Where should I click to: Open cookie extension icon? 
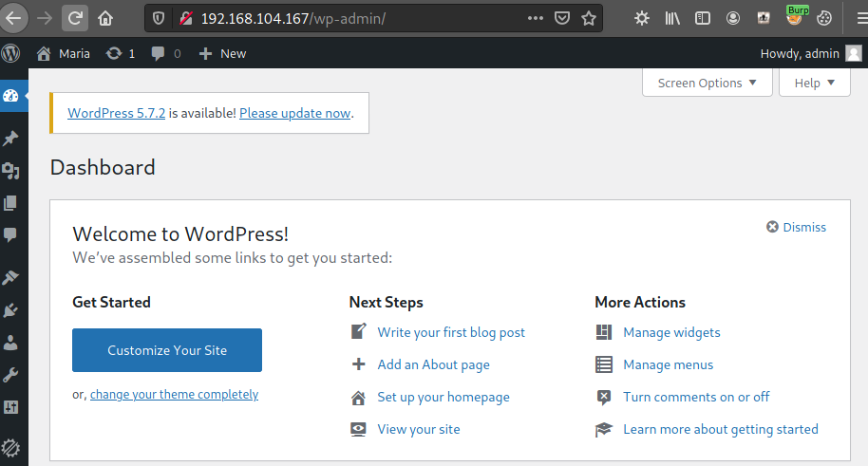[824, 18]
